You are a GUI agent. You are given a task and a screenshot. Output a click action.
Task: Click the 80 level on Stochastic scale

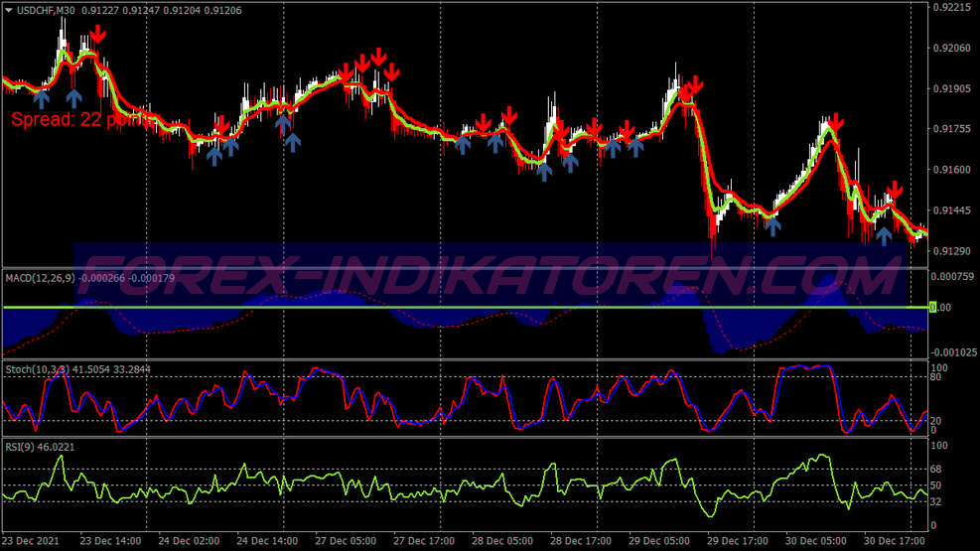(x=937, y=378)
